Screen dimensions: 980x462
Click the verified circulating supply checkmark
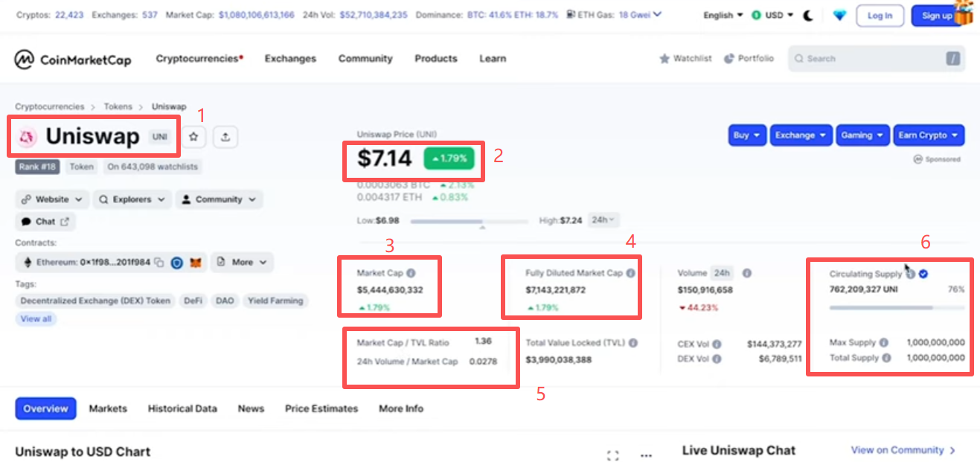923,274
